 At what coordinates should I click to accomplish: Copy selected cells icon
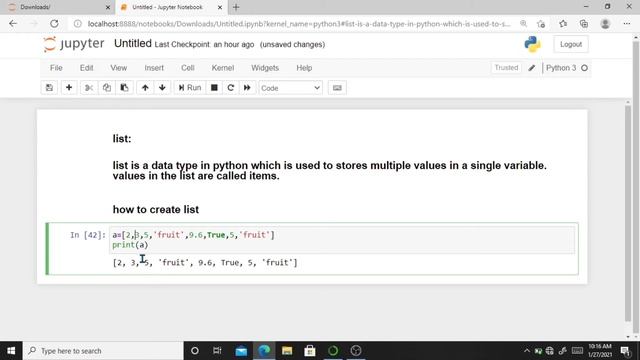pos(107,88)
